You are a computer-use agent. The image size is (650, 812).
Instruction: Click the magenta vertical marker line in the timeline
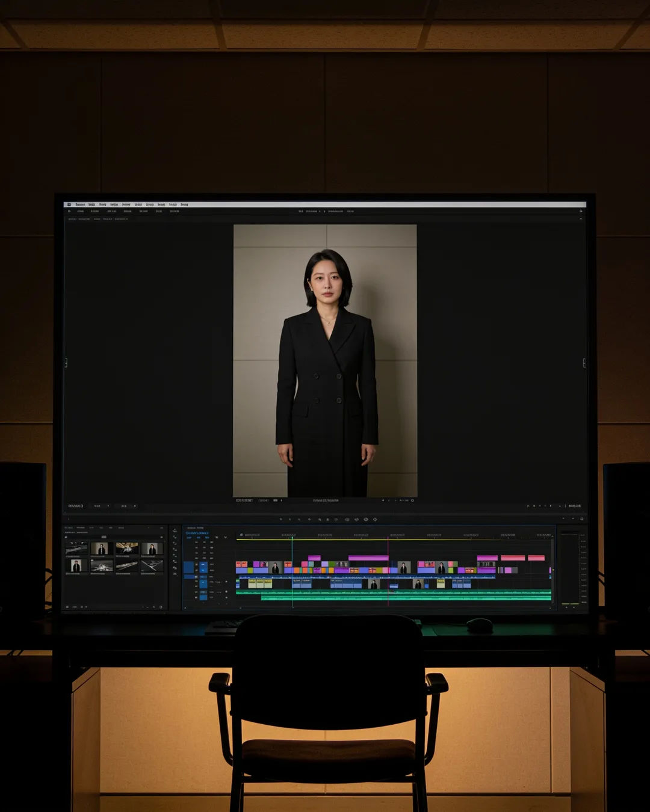coord(388,571)
